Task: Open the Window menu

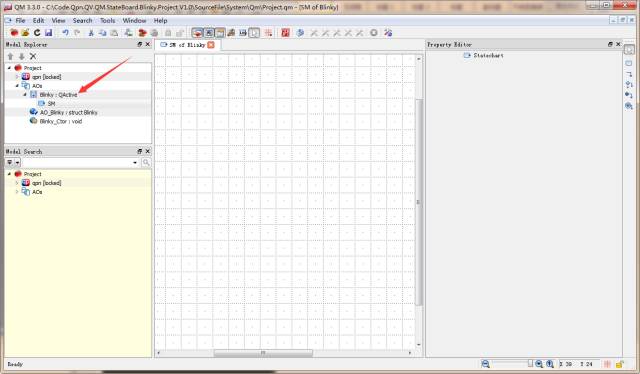Action: tap(134, 20)
